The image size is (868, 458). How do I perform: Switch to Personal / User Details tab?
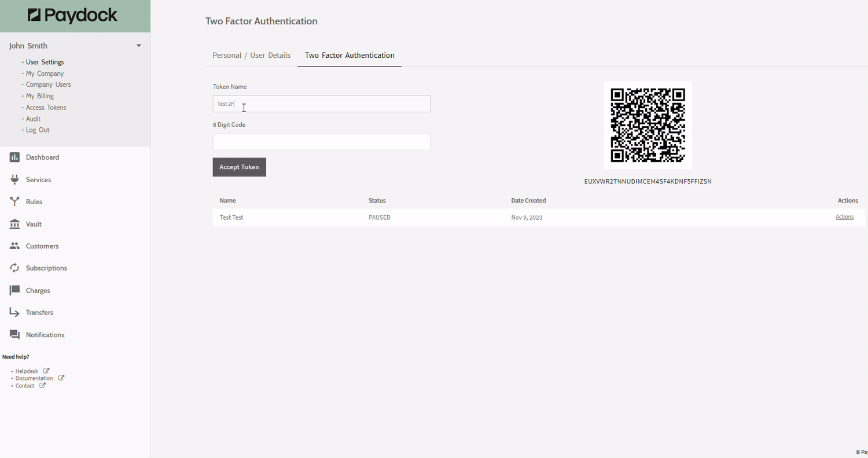251,56
